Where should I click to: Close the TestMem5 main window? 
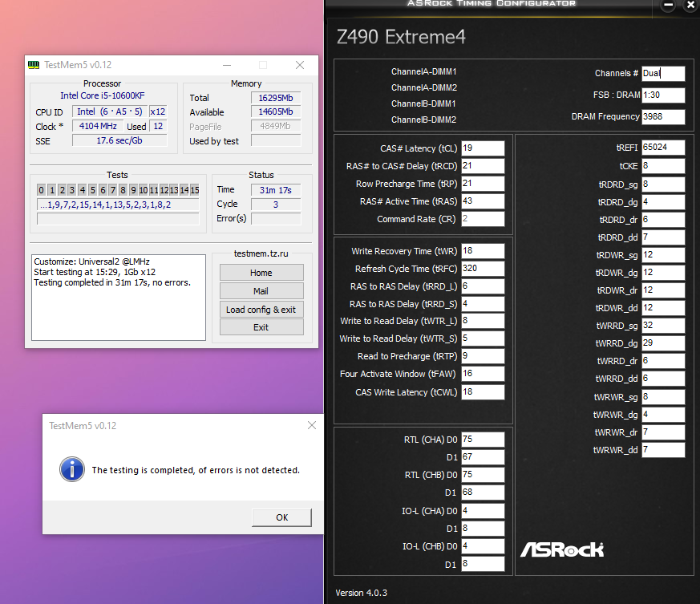tap(300, 65)
